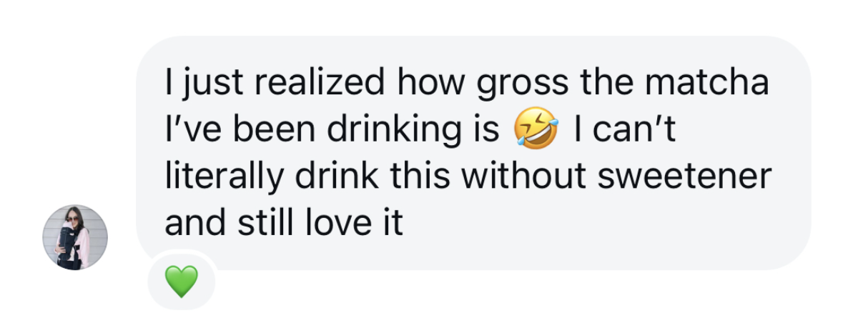Click "I just" at message start

click(x=193, y=84)
